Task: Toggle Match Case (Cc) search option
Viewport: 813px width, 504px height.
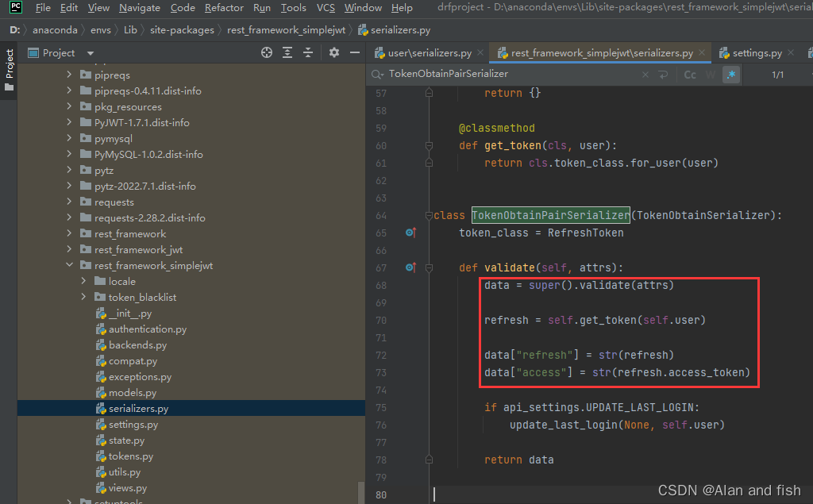Action: [690, 75]
